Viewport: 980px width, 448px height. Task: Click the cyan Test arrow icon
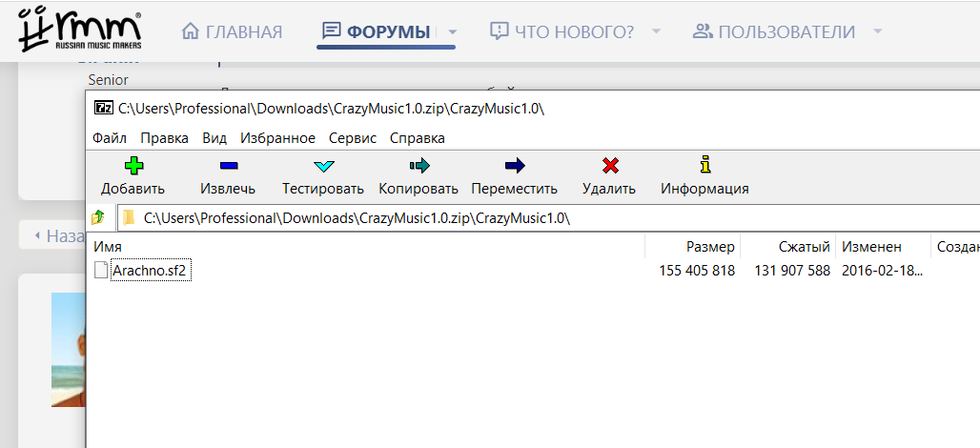tap(324, 166)
